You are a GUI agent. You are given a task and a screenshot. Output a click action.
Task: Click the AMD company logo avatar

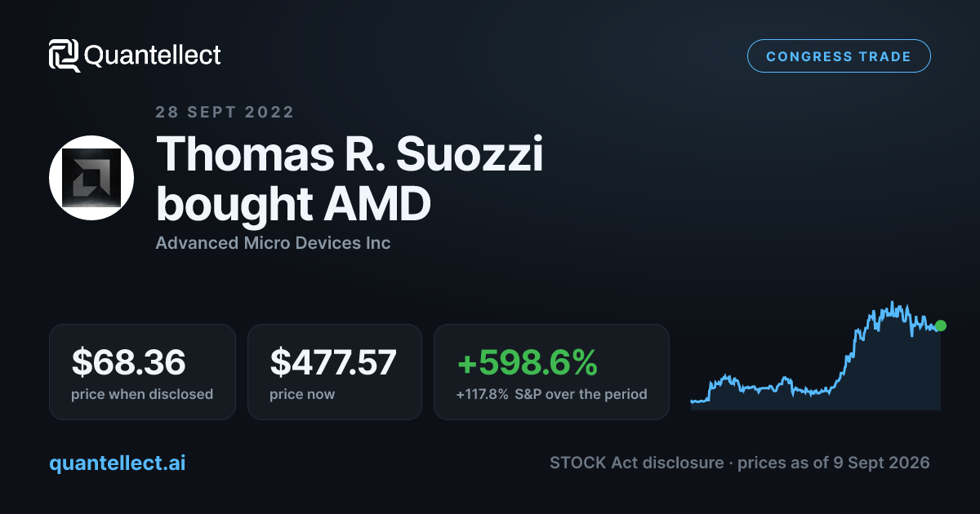[x=91, y=178]
